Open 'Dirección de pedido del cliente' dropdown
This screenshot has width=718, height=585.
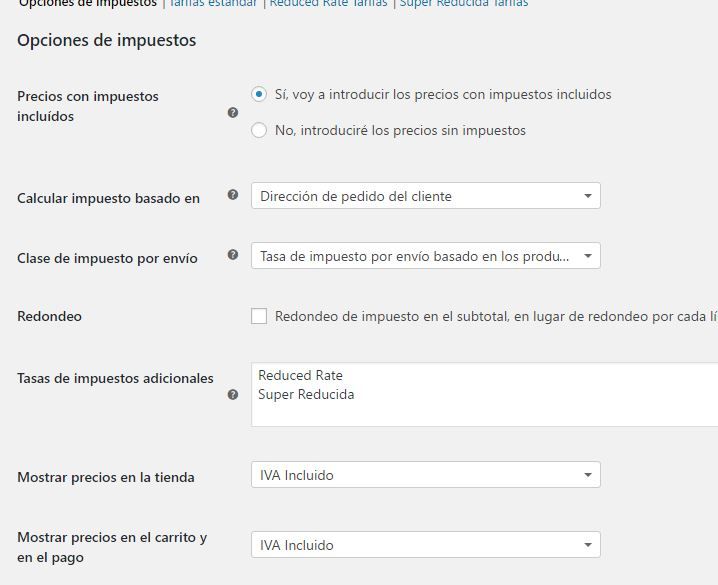[425, 196]
